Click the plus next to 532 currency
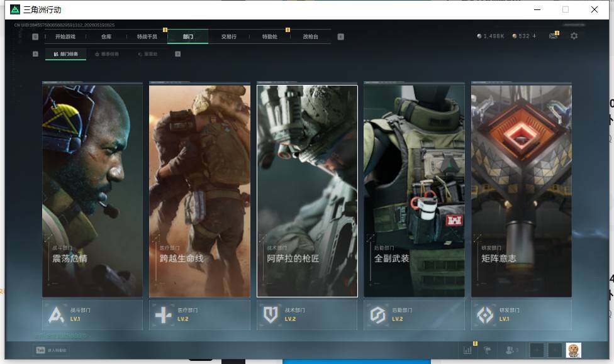This screenshot has height=364, width=614. 534,36
